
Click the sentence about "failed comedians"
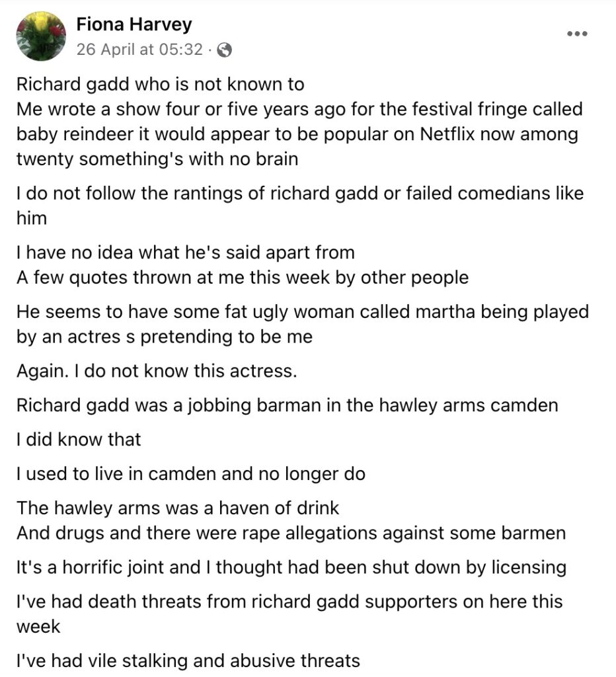(300, 206)
